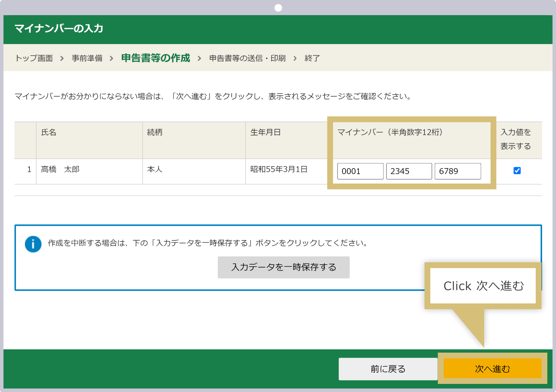Click the chevron before 終了
Viewport: 556px width, 392px height.
click(295, 58)
